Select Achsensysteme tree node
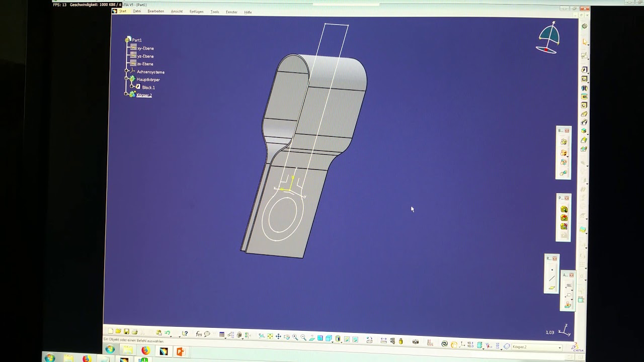Viewport: 644px width, 362px height. coord(150,72)
